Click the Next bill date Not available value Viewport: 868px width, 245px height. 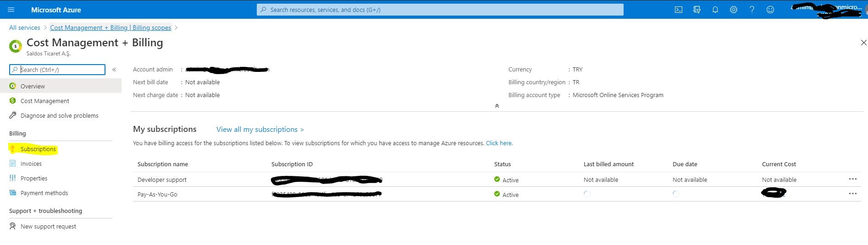(x=203, y=82)
